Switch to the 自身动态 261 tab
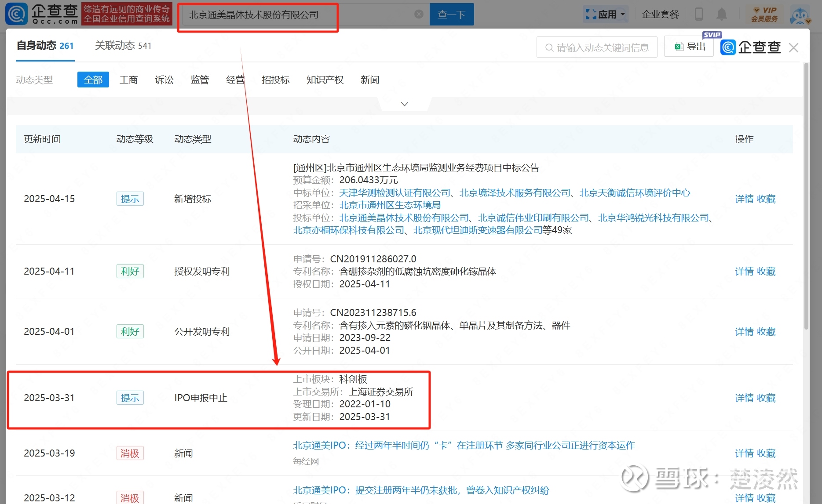 (x=45, y=46)
